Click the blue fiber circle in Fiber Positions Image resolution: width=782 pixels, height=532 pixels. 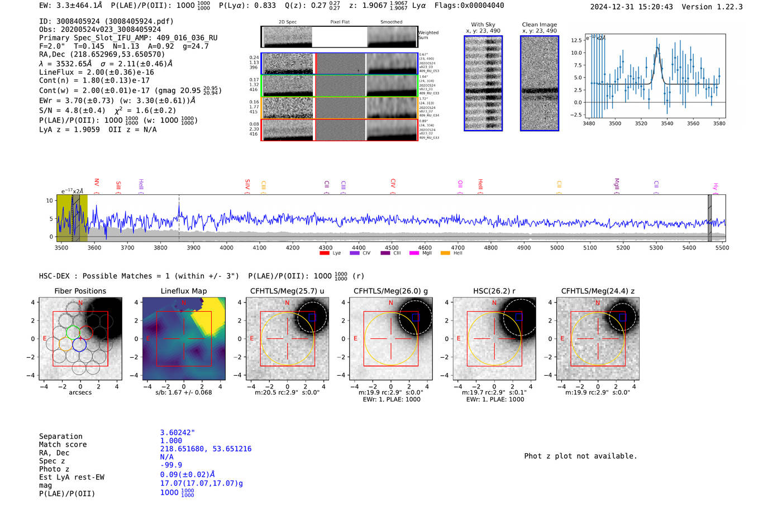pos(79,344)
